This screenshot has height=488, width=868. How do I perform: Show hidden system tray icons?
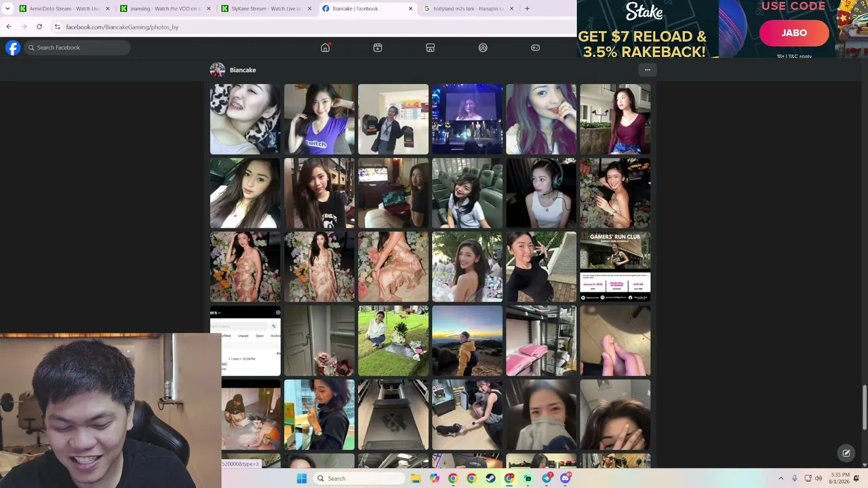(781, 479)
